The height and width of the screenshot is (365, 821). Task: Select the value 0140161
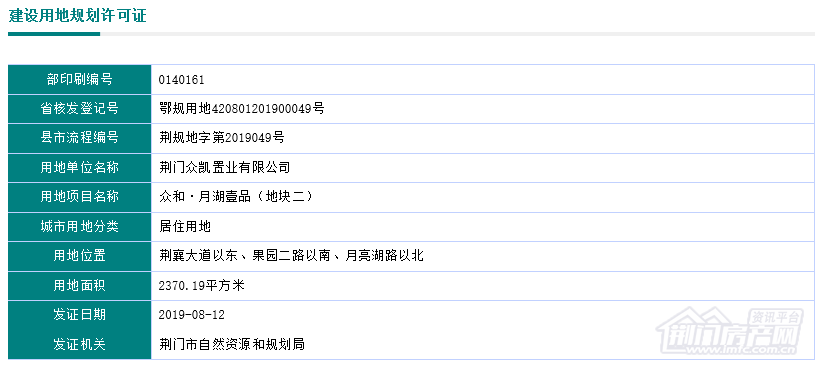click(x=181, y=80)
